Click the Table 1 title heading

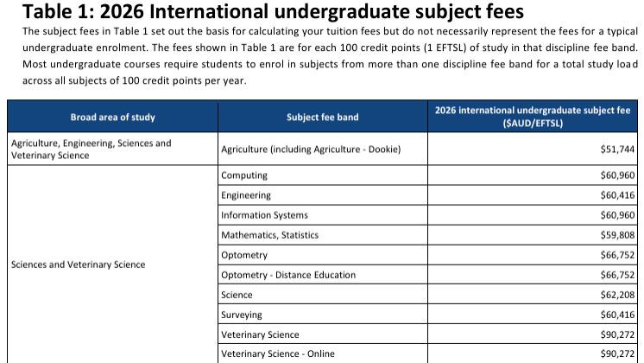(x=264, y=12)
